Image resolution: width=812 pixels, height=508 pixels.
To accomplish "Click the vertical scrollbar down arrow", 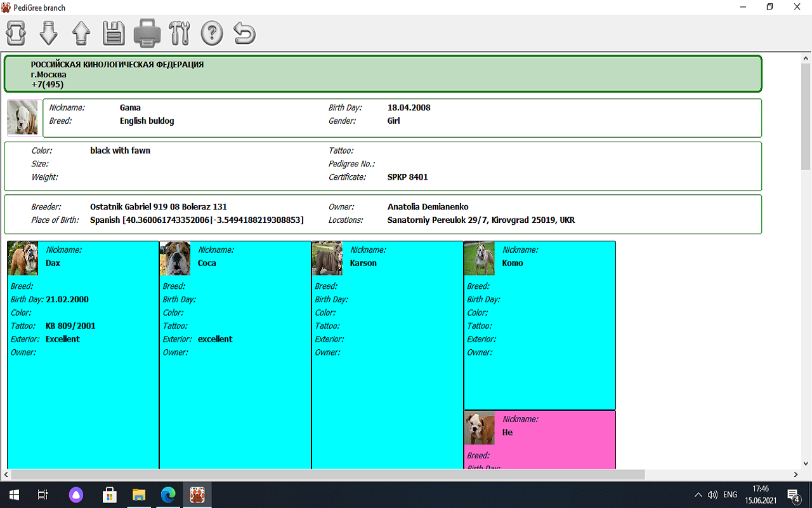I will pyautogui.click(x=806, y=464).
